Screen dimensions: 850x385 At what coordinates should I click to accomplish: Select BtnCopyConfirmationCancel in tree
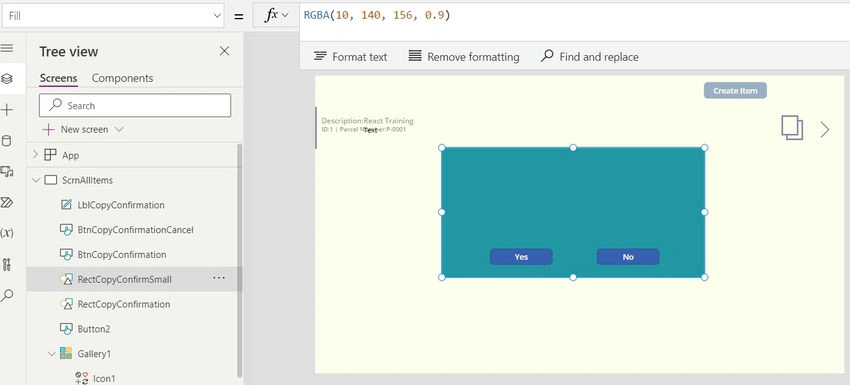click(136, 230)
